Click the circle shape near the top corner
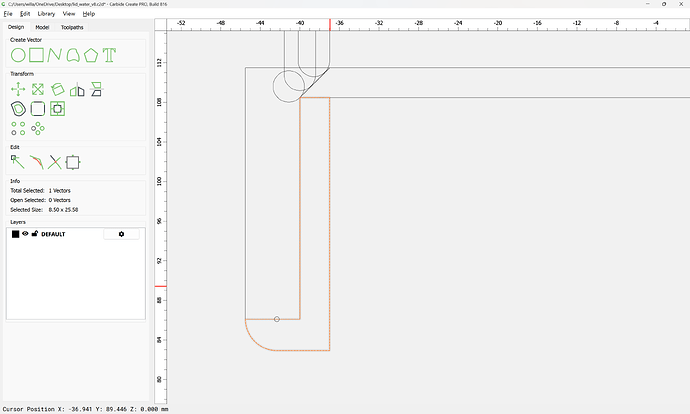The width and height of the screenshot is (690, 414). [x=289, y=86]
